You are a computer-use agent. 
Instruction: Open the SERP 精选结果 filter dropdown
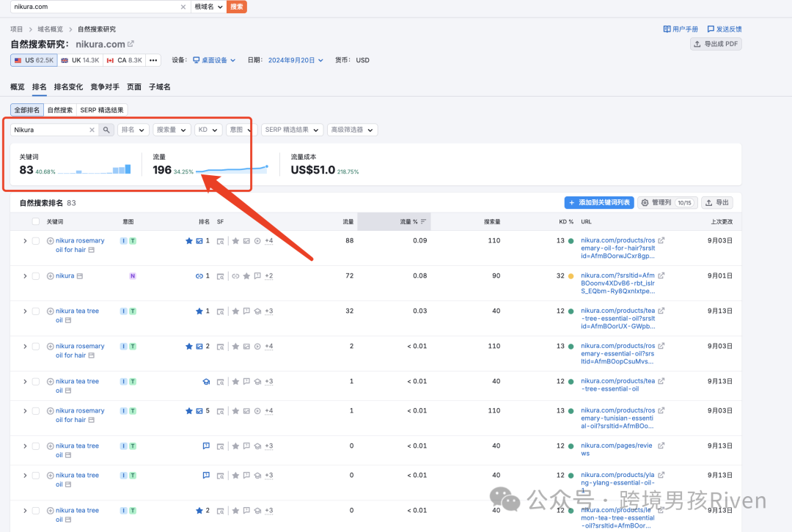point(292,130)
